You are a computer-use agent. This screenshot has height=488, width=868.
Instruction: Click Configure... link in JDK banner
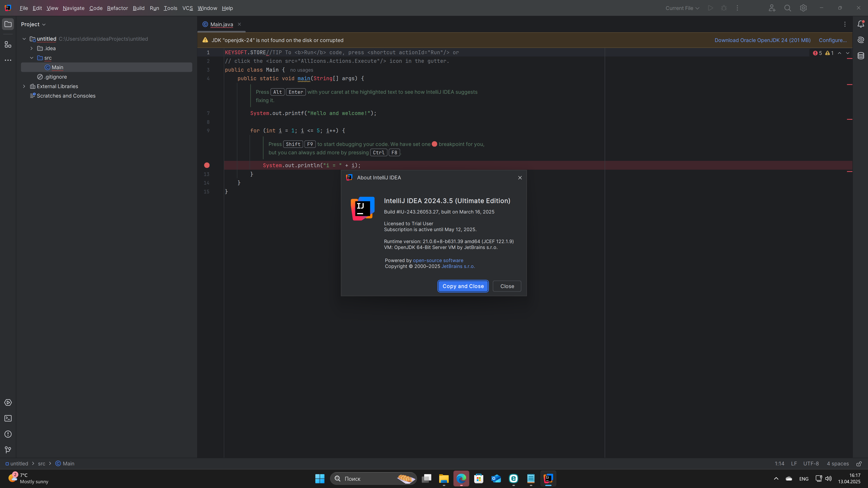(x=833, y=40)
